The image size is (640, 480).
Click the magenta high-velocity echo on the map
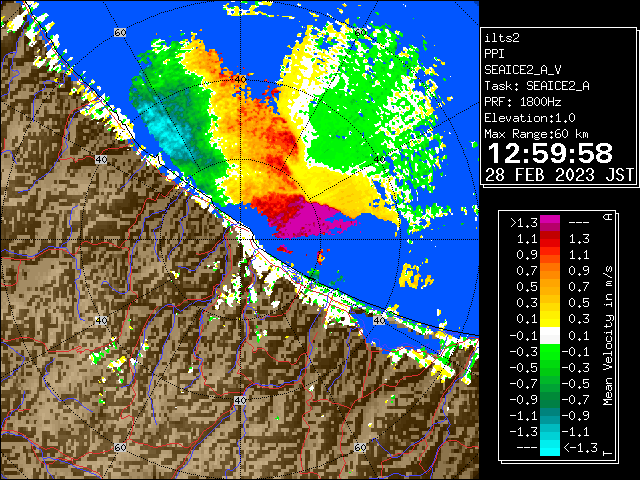[310, 220]
